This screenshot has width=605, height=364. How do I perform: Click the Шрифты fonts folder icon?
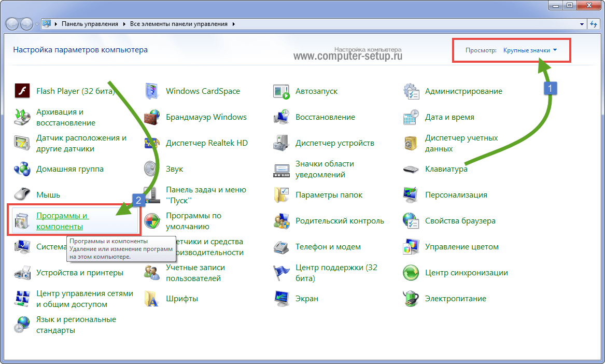point(151,299)
